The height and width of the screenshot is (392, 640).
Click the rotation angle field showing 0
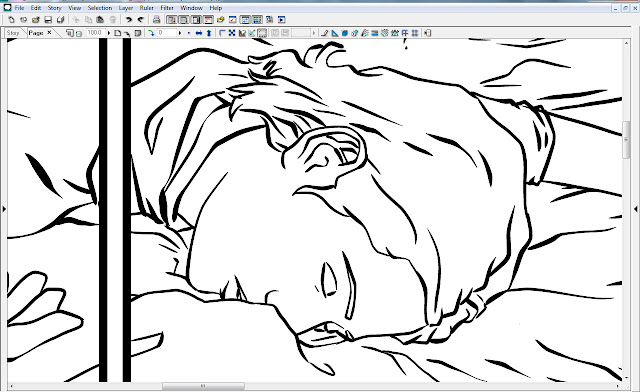coord(167,33)
